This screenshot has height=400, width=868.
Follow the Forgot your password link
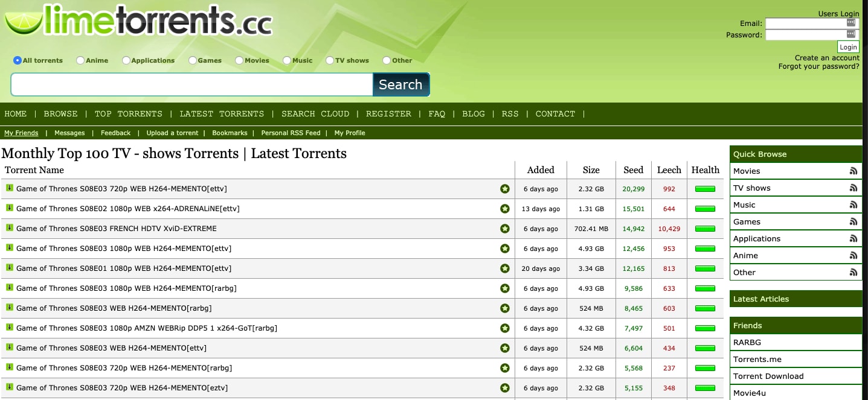819,66
